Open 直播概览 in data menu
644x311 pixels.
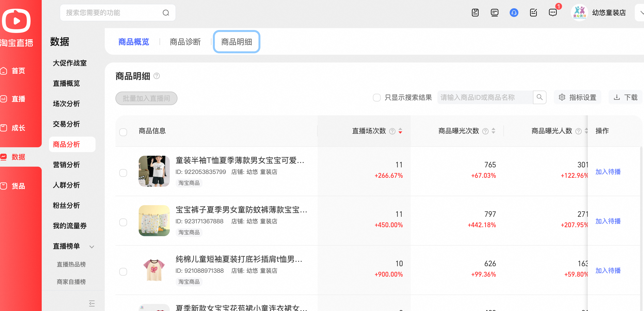pyautogui.click(x=66, y=83)
